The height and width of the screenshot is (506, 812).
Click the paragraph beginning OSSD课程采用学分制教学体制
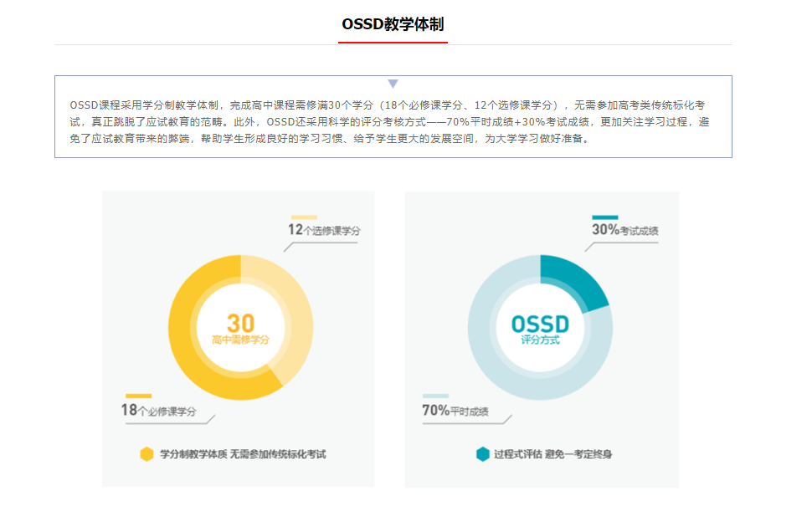click(389, 121)
